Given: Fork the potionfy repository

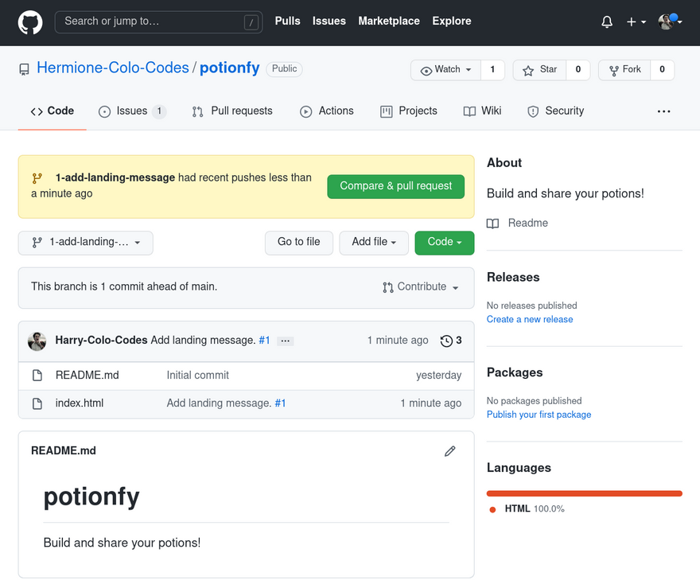Looking at the screenshot, I should [624, 70].
